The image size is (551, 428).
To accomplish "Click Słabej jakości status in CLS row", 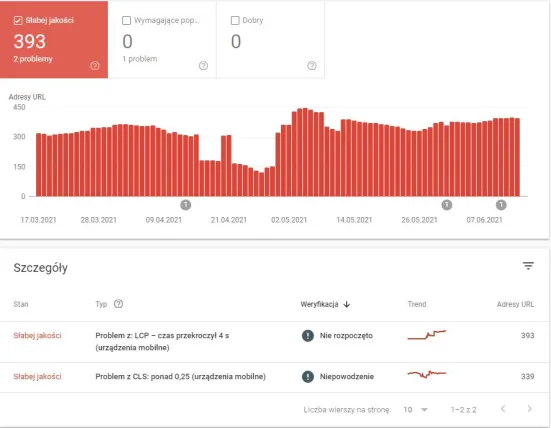I will pos(38,377).
